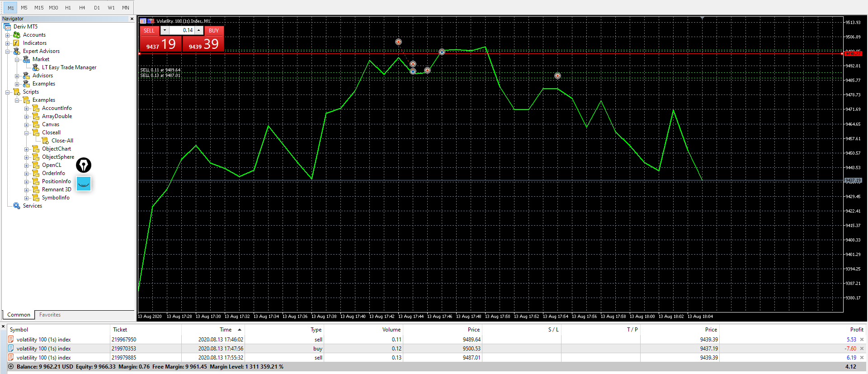Switch chart to M5 timeframe
The image size is (868, 374).
(x=24, y=8)
